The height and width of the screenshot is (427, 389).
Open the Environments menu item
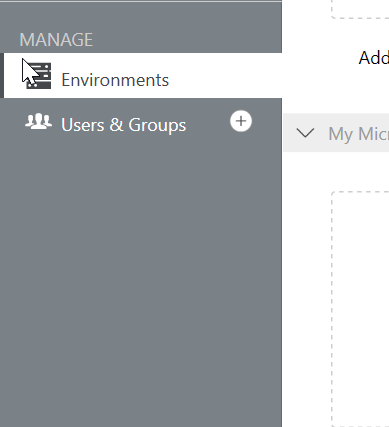(x=142, y=76)
